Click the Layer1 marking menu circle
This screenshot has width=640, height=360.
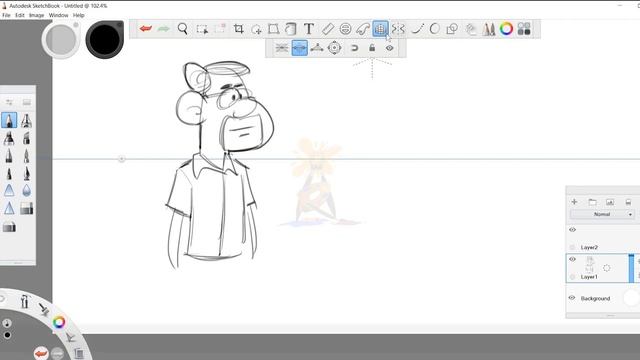[607, 268]
